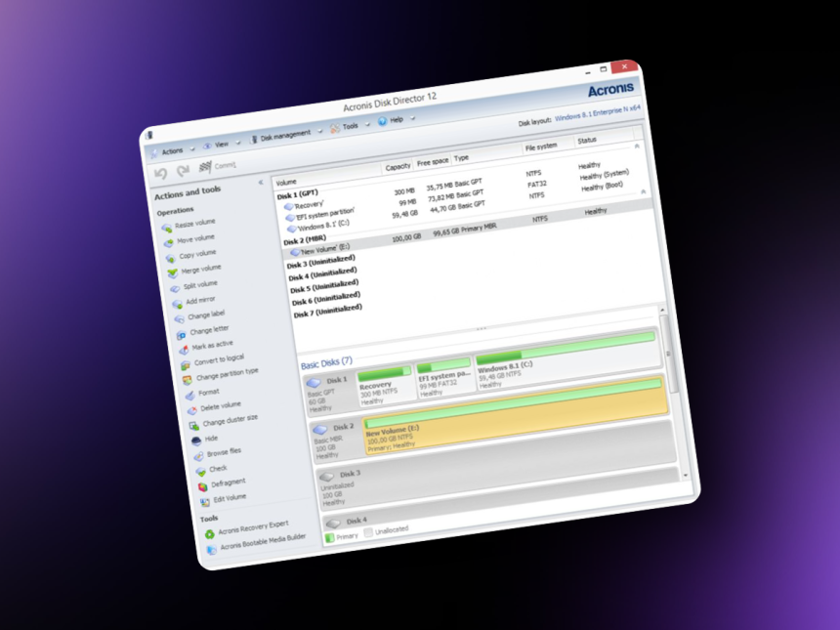The height and width of the screenshot is (630, 840).
Task: Select Disk 5 (Uninitialized) in list
Action: [324, 286]
